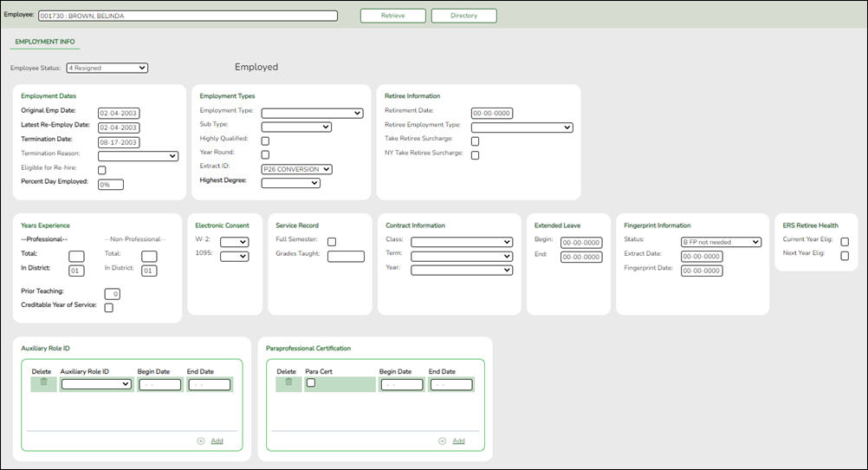This screenshot has height=470, width=868.
Task: Click the Professional Total years field
Action: coord(76,256)
